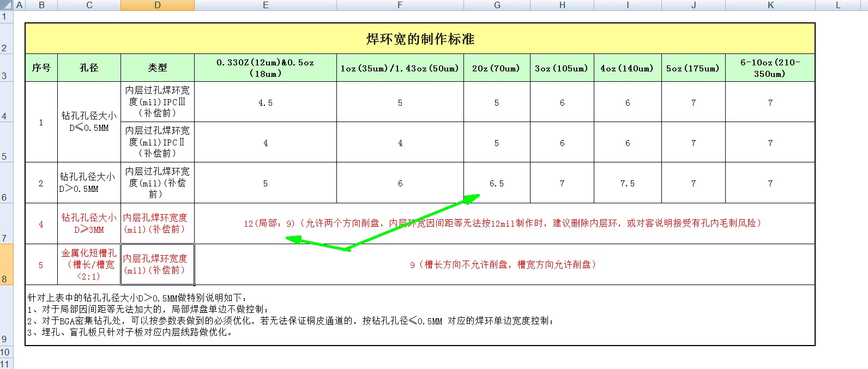Screen dimensions: 868x369
Task: Select column F header
Action: [x=400, y=5]
